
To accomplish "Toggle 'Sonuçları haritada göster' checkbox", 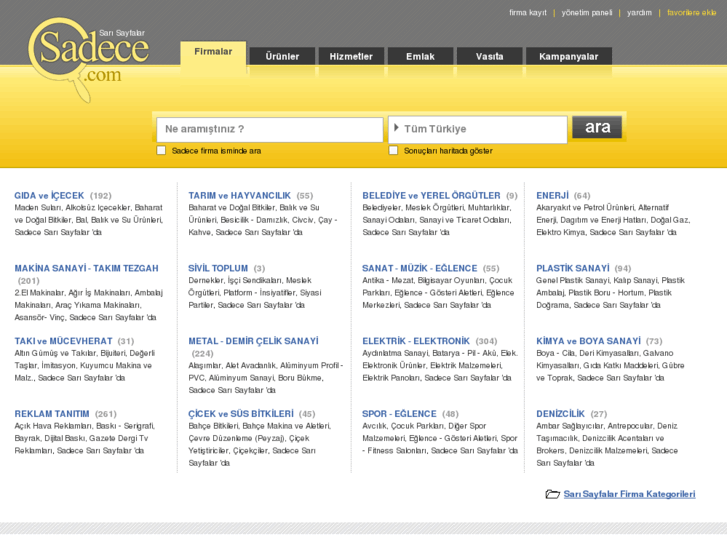I will click(x=393, y=151).
